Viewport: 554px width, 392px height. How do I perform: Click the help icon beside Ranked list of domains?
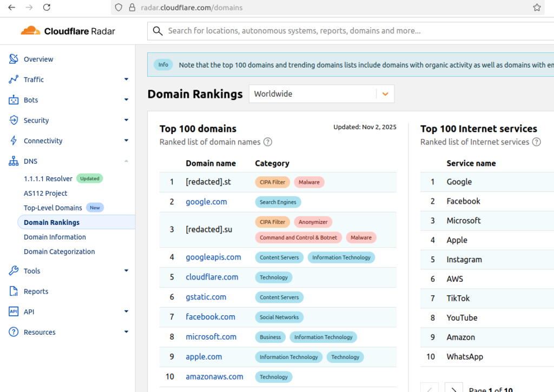click(268, 142)
